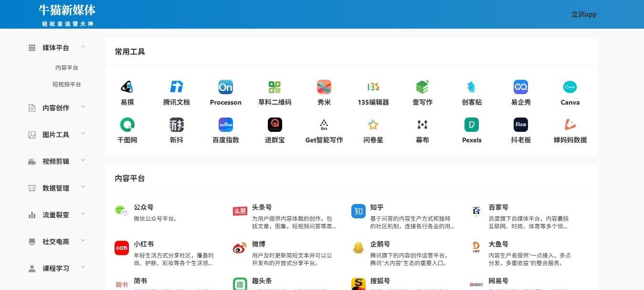The image size is (644, 290).
Task: Expand the 社交电商 chevron
Action: (x=83, y=241)
